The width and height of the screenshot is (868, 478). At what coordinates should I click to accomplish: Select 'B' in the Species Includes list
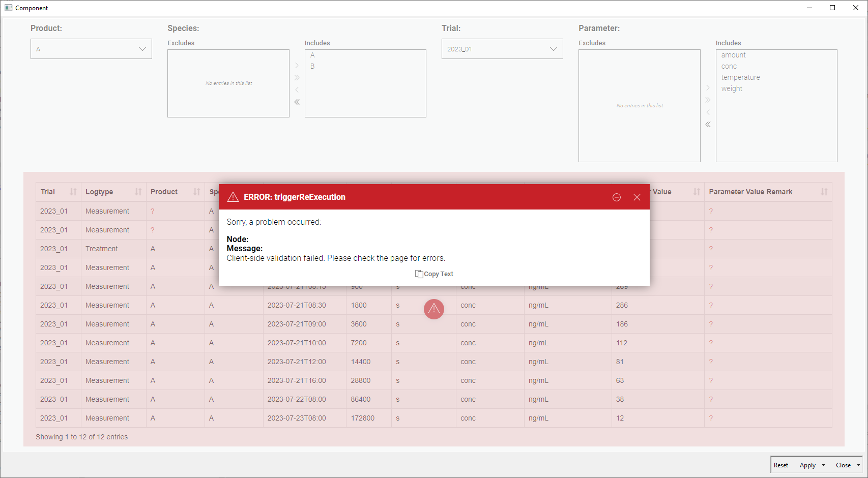click(x=312, y=66)
